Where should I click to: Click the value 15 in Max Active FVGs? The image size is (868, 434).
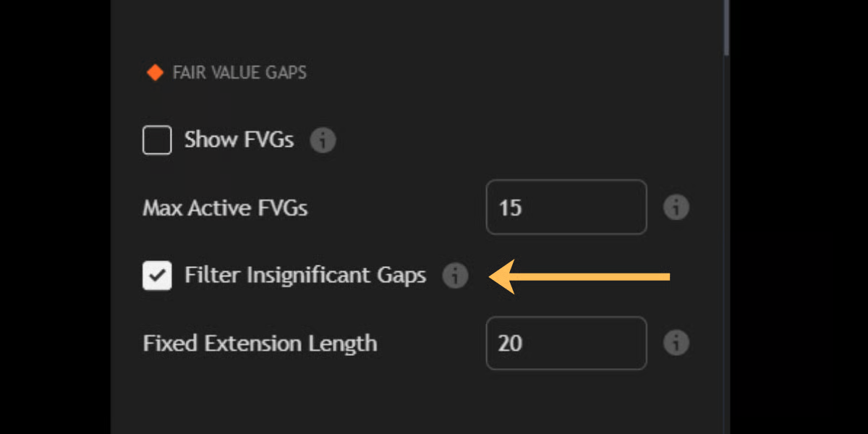tap(510, 208)
